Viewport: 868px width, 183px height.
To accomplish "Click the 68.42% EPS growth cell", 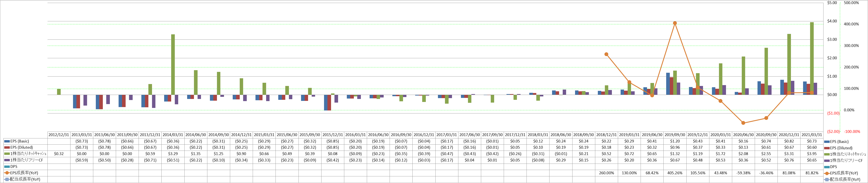I will 652,173.
